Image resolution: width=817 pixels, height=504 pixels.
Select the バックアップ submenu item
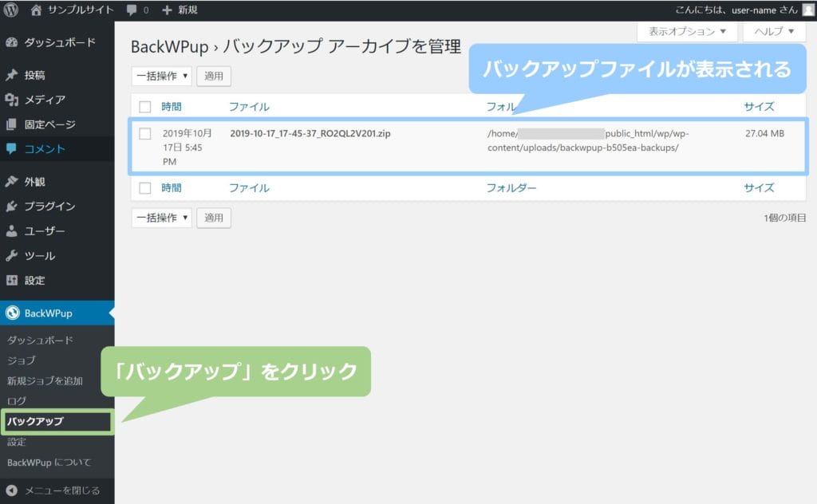35,421
